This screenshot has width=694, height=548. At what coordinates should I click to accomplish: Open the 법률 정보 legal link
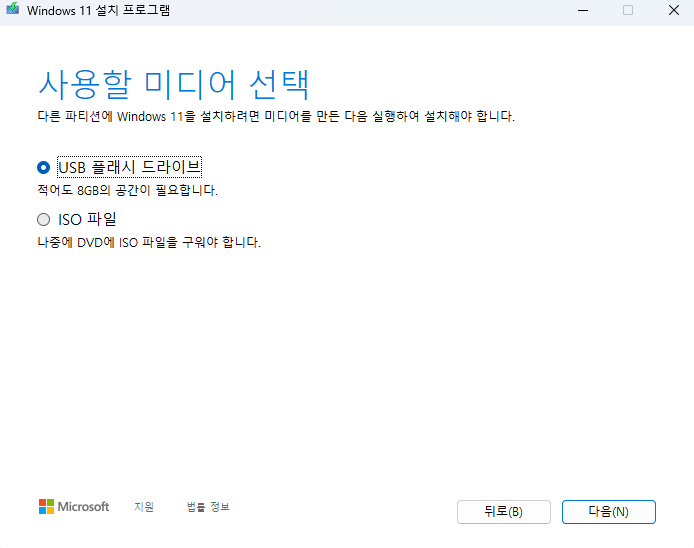pyautogui.click(x=208, y=507)
